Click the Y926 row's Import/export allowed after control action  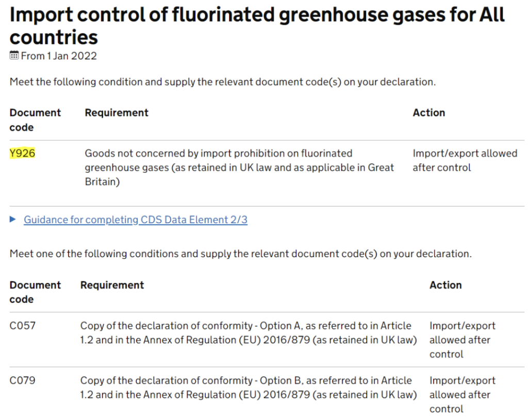pyautogui.click(x=465, y=160)
